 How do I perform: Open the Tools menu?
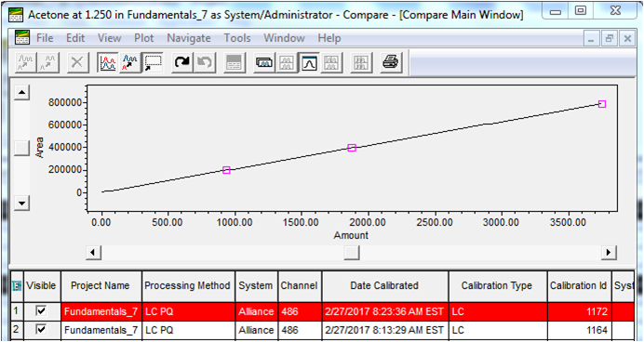237,38
